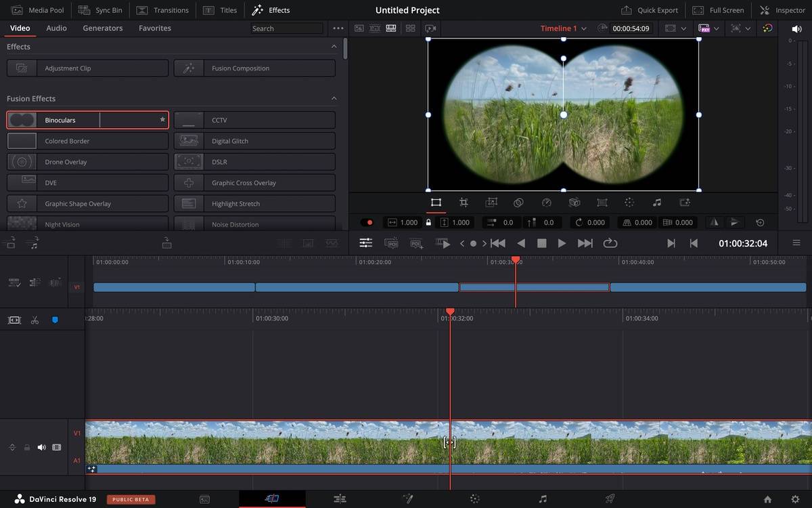Toggle the timeline view lock icon
812x508 pixels.
point(14,320)
